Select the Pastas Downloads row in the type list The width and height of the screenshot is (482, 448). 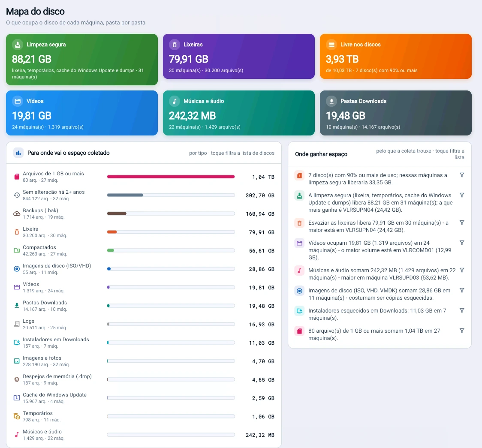click(144, 306)
